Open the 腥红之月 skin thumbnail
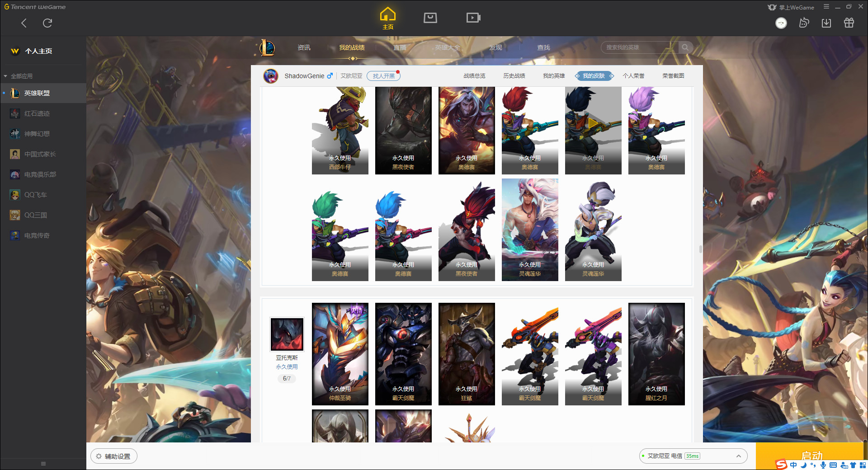This screenshot has width=868, height=470. 656,354
